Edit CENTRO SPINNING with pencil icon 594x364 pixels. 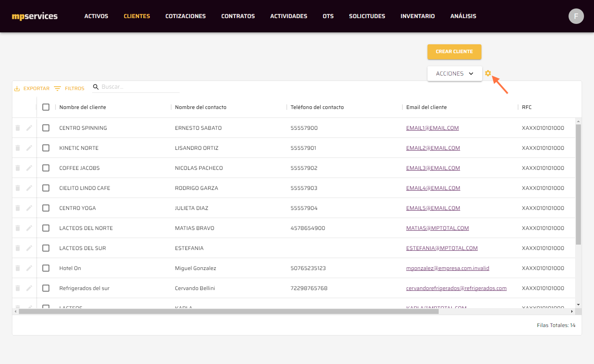tap(29, 128)
